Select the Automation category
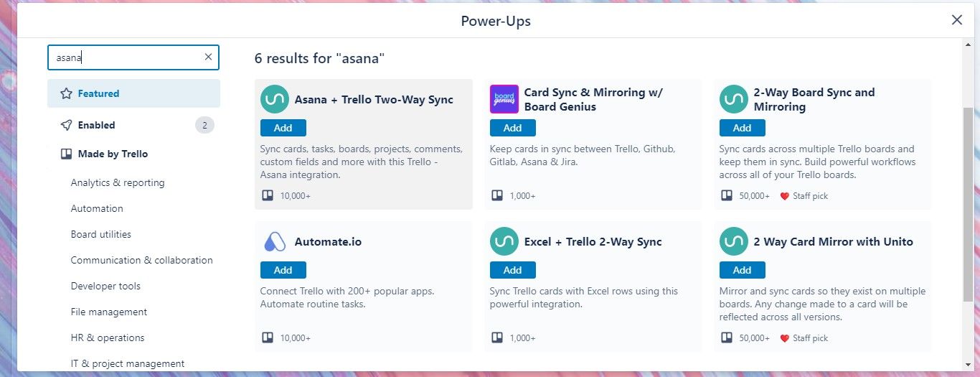The width and height of the screenshot is (980, 377). pyautogui.click(x=97, y=208)
